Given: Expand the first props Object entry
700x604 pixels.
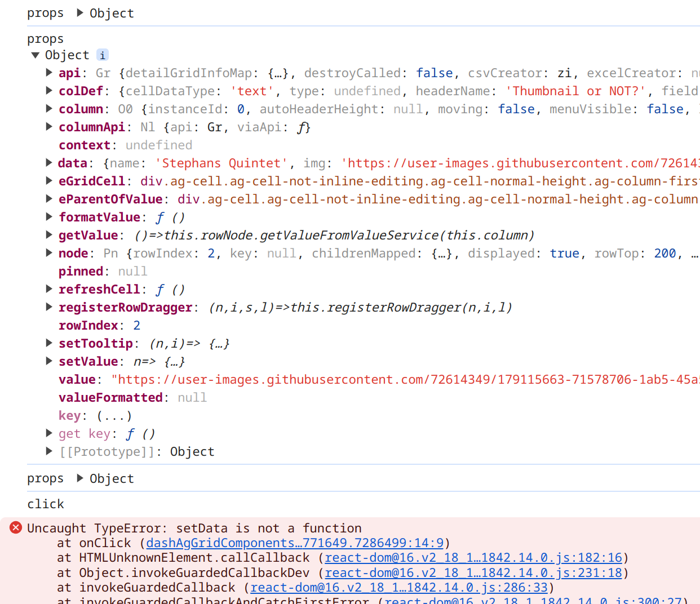Looking at the screenshot, I should tap(80, 13).
